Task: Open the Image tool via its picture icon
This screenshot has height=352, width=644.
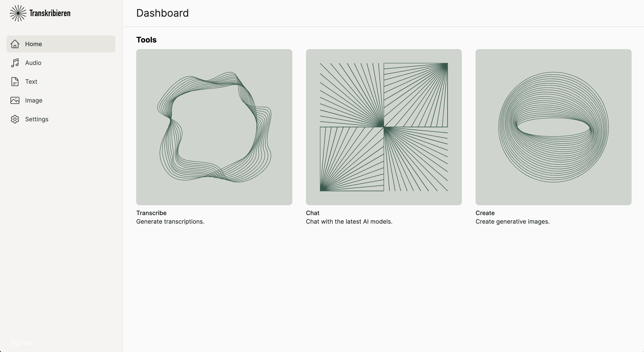Action: (x=15, y=100)
